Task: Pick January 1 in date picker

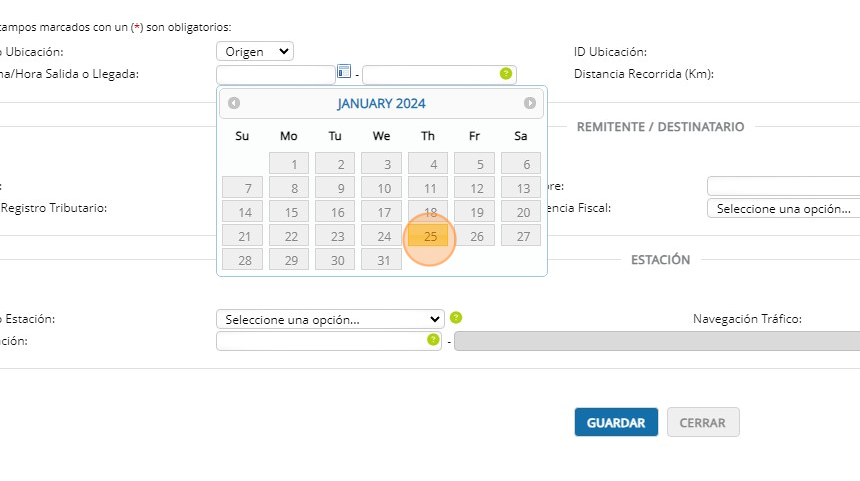Action: coord(290,164)
